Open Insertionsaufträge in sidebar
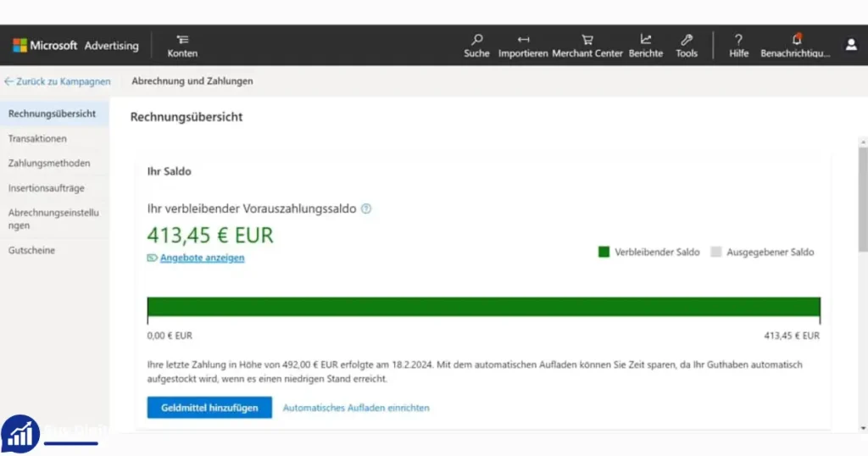 [x=46, y=188]
